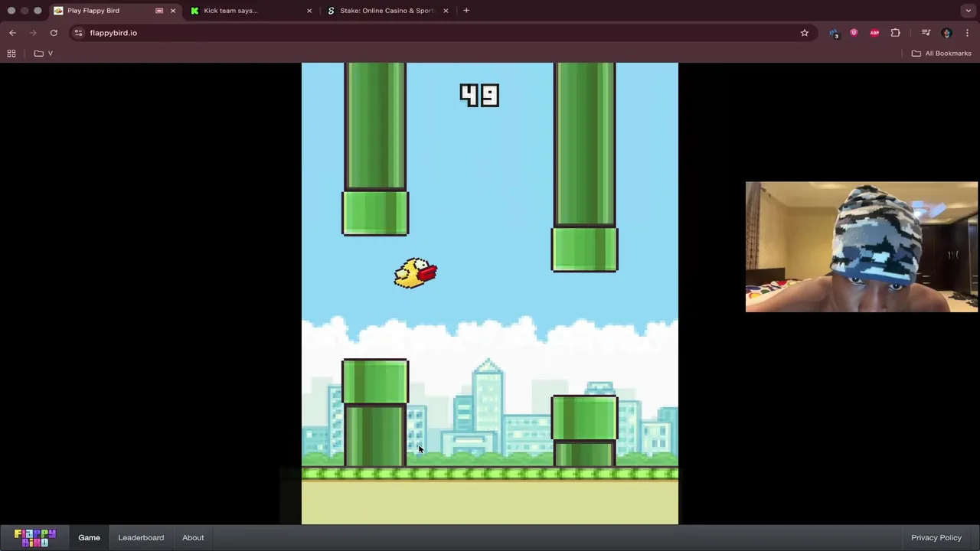Open the All Bookmarks folder

tap(942, 54)
